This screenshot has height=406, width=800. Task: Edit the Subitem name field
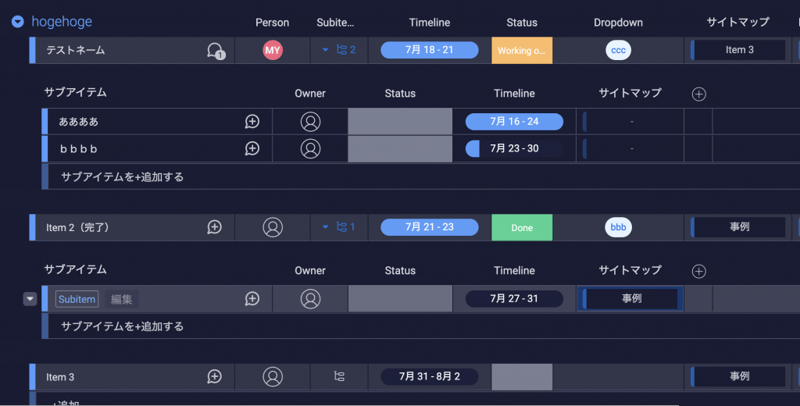[x=77, y=299]
